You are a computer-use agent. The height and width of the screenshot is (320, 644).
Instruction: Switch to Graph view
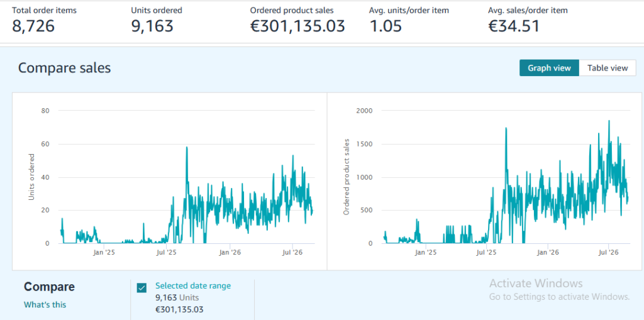coord(549,68)
